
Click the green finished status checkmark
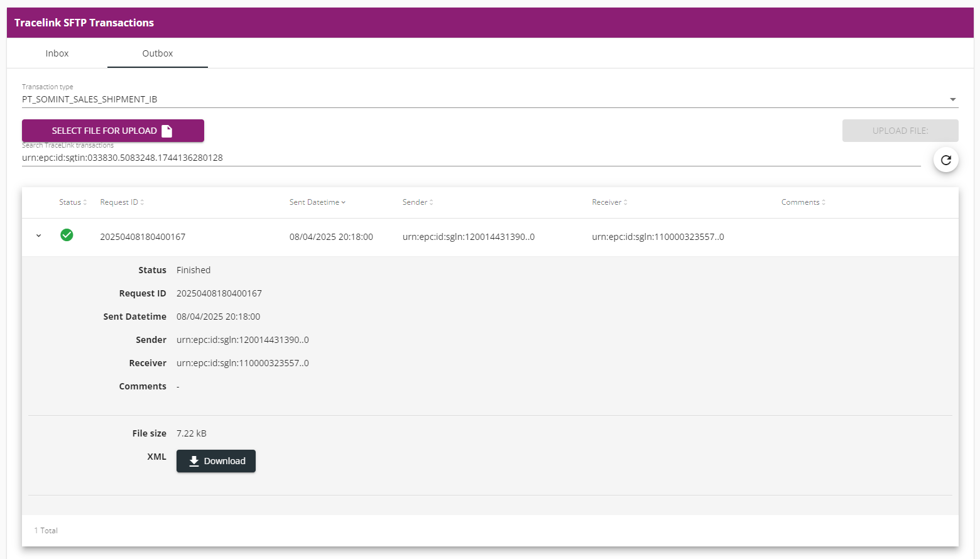pos(67,235)
